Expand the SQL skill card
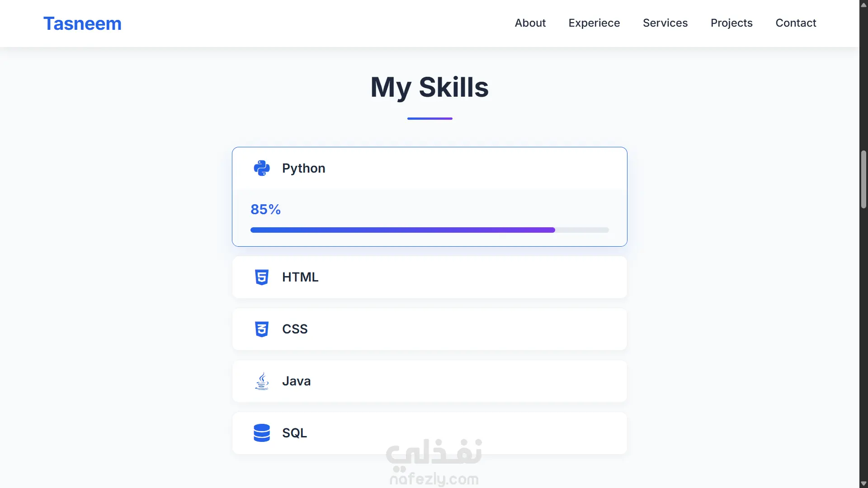The image size is (868, 488). [x=429, y=433]
